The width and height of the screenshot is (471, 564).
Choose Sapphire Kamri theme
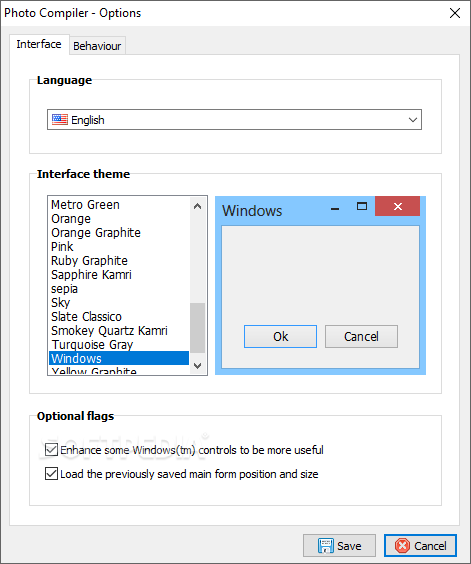tap(119, 275)
